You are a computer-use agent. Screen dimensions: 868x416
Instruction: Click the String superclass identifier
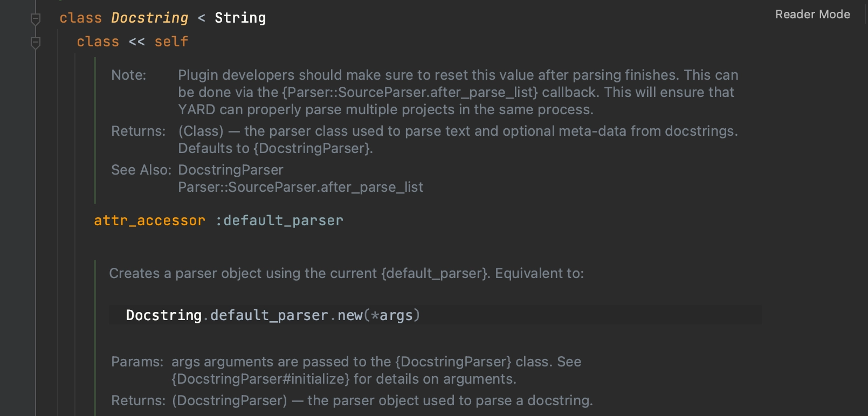(x=240, y=18)
